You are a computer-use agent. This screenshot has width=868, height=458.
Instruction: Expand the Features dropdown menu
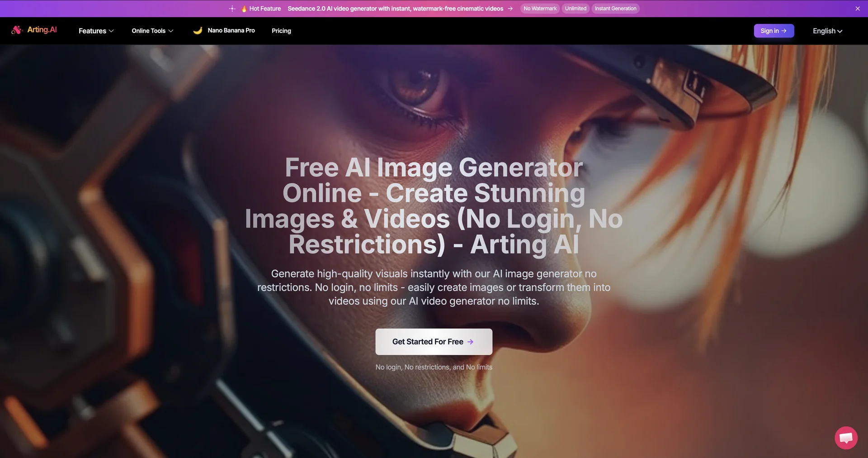point(96,31)
